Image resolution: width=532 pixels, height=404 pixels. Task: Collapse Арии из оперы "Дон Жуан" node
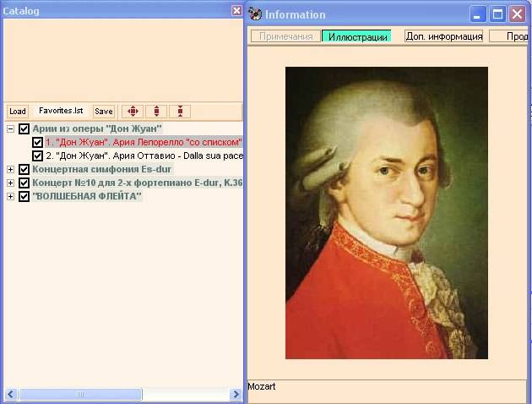(x=10, y=128)
